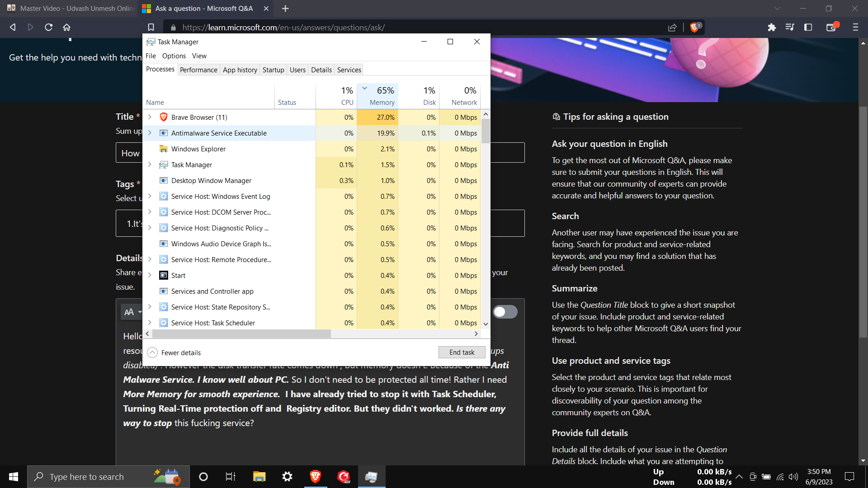Screen dimensions: 868x488
Task: Open Cortana circle icon on taskbar
Action: point(203,477)
